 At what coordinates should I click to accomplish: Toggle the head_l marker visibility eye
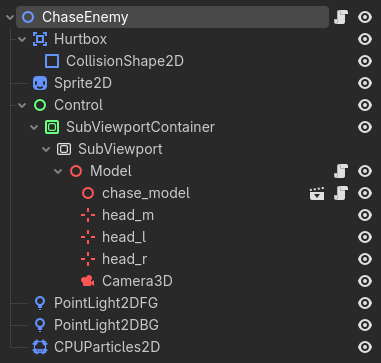(x=365, y=237)
